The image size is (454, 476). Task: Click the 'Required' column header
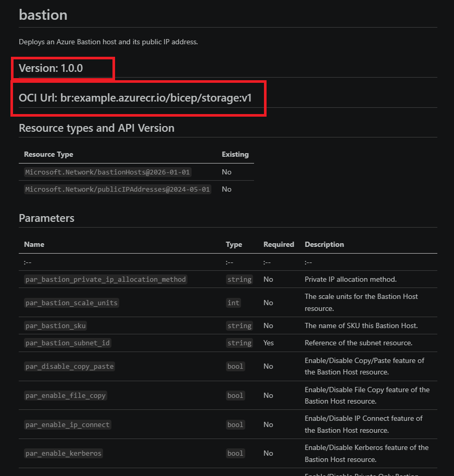(x=279, y=244)
